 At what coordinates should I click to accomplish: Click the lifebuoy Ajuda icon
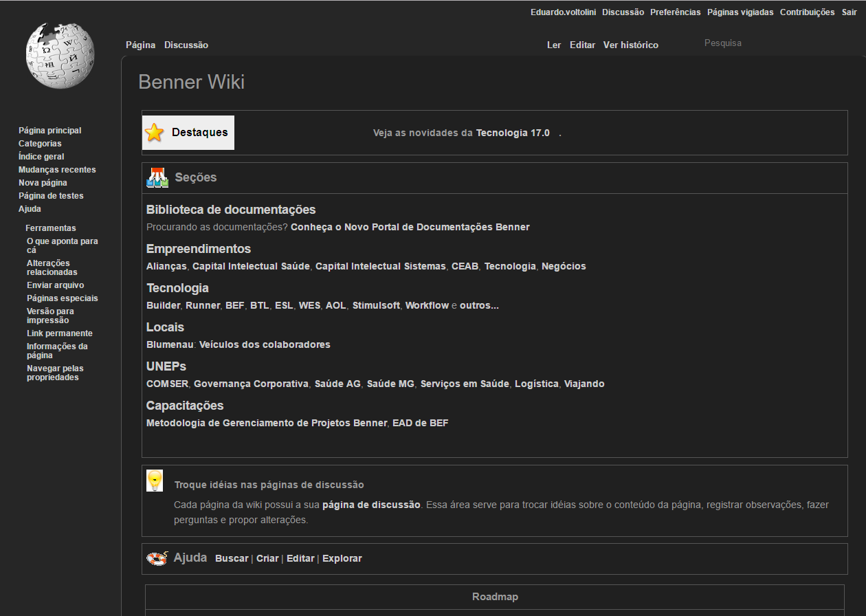[157, 558]
